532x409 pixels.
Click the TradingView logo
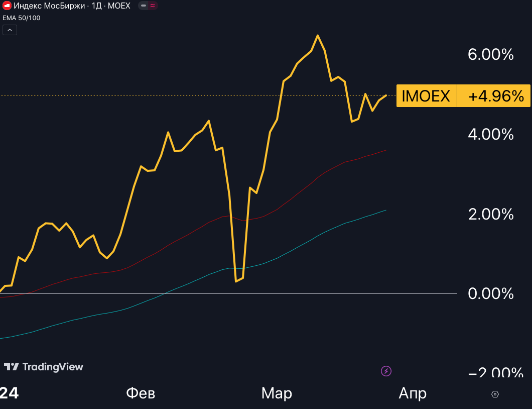point(44,367)
